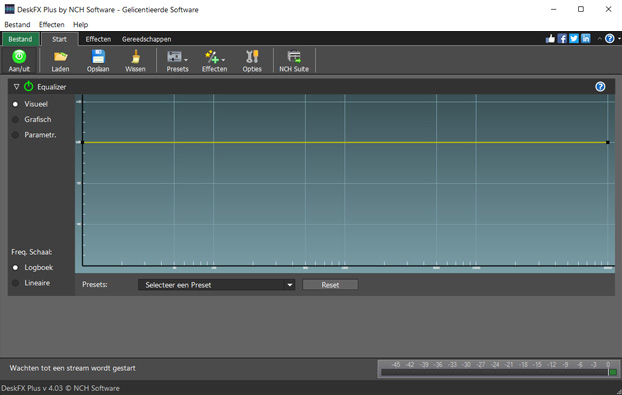Click the Reset button

tap(330, 285)
